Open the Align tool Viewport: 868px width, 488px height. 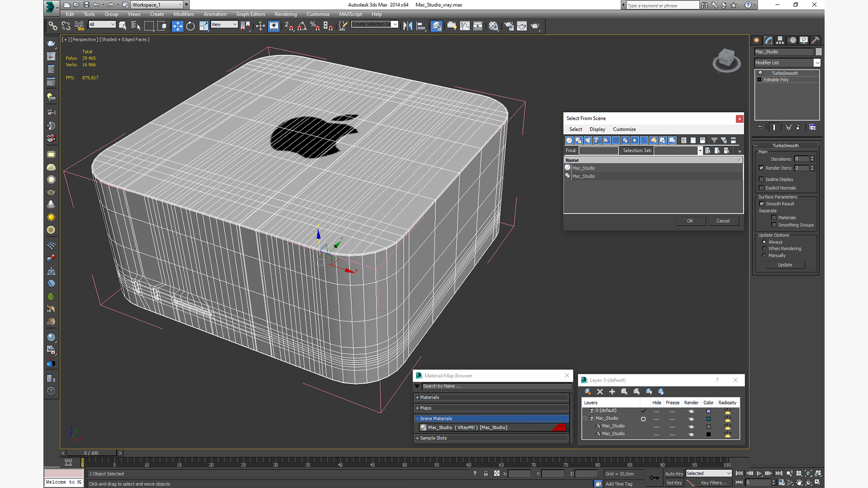click(421, 26)
